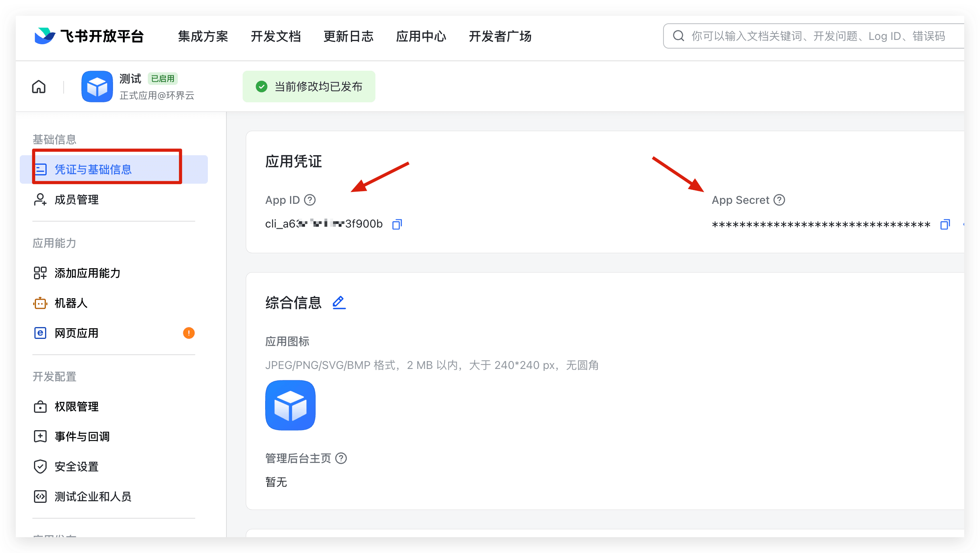Click the 管理后台主页 help icon

pyautogui.click(x=341, y=458)
